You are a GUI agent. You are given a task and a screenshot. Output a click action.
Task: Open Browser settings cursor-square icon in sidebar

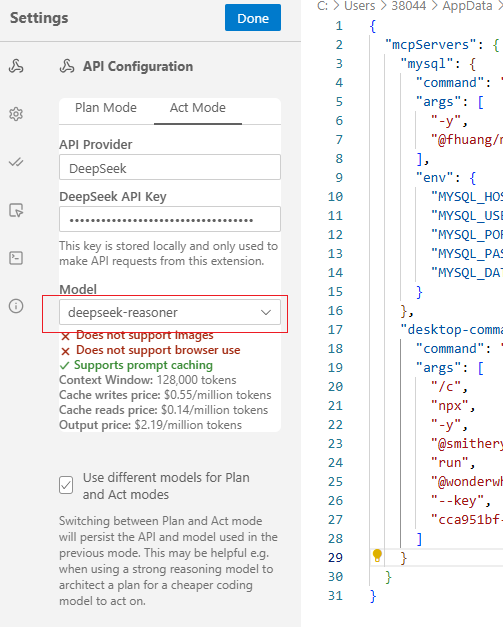16,210
